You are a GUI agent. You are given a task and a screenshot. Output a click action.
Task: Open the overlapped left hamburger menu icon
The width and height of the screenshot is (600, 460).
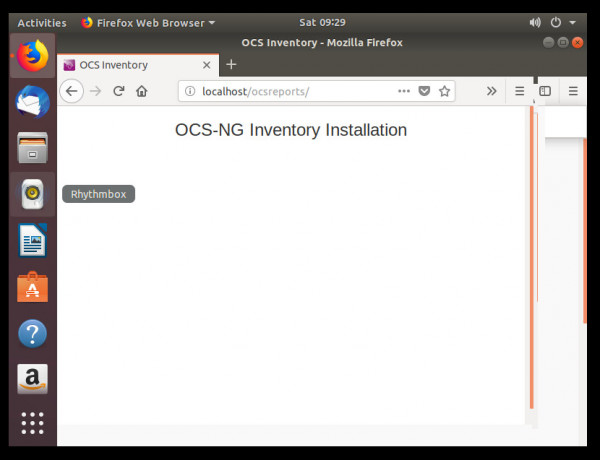click(519, 91)
